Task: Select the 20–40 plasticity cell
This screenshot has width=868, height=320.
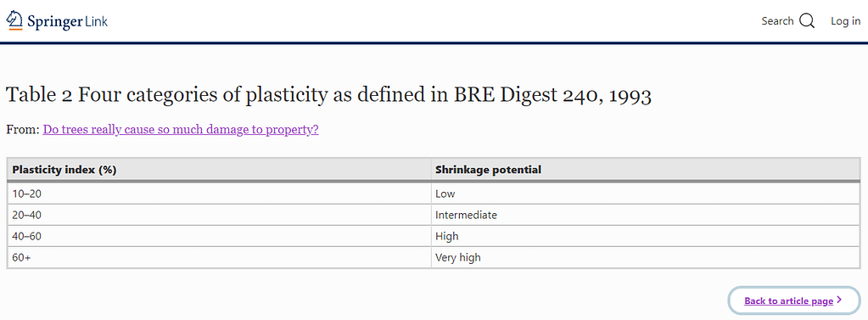Action: [219, 215]
